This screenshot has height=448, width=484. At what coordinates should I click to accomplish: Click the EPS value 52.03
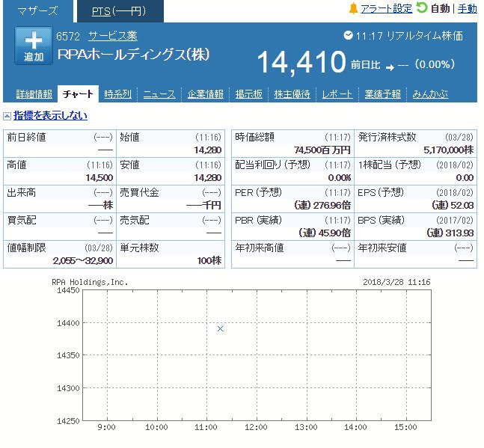pos(453,206)
